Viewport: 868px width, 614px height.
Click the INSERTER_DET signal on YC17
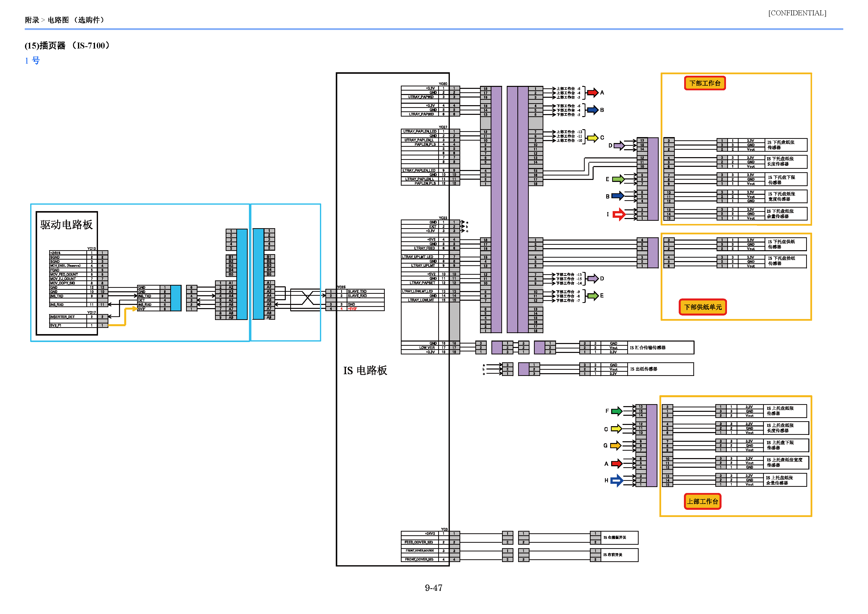pyautogui.click(x=62, y=317)
